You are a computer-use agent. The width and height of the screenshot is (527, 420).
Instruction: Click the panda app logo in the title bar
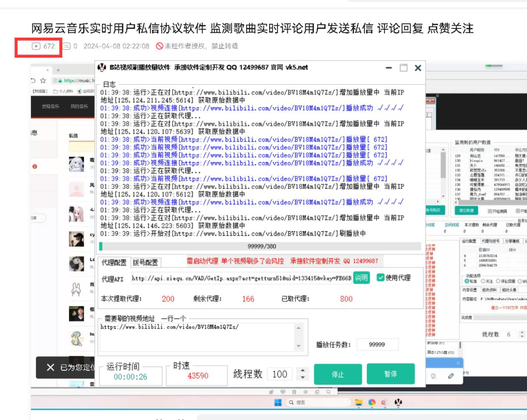101,67
